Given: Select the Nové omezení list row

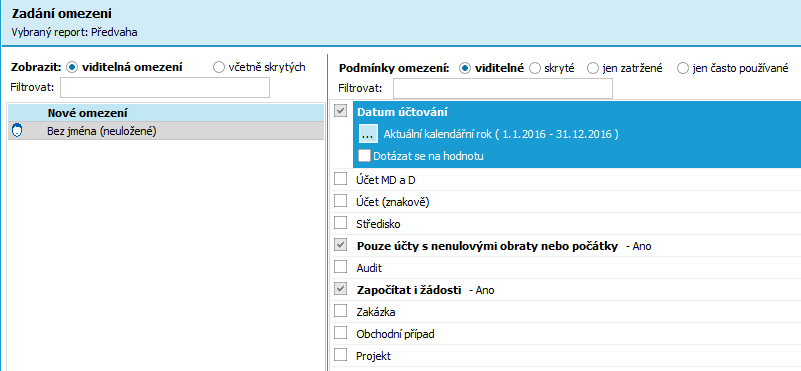Looking at the screenshot, I should pyautogui.click(x=166, y=113).
